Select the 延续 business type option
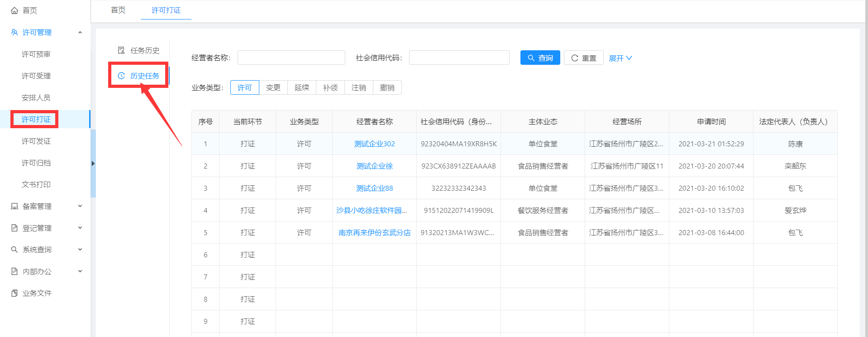Viewport: 868px width, 337px height. (x=301, y=87)
